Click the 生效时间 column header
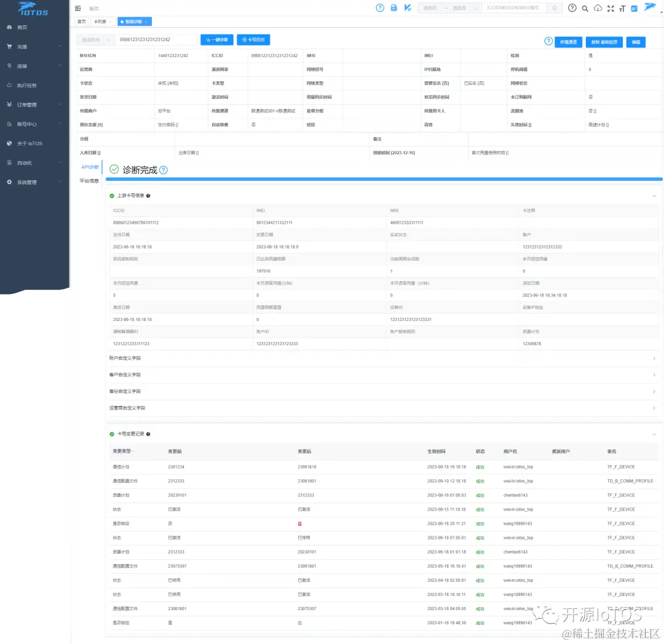Screen dimensions: 664x644 [436, 451]
